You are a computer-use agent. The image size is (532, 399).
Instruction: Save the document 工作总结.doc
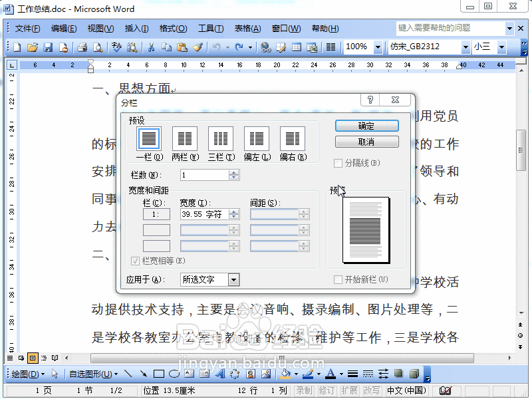tap(47, 47)
